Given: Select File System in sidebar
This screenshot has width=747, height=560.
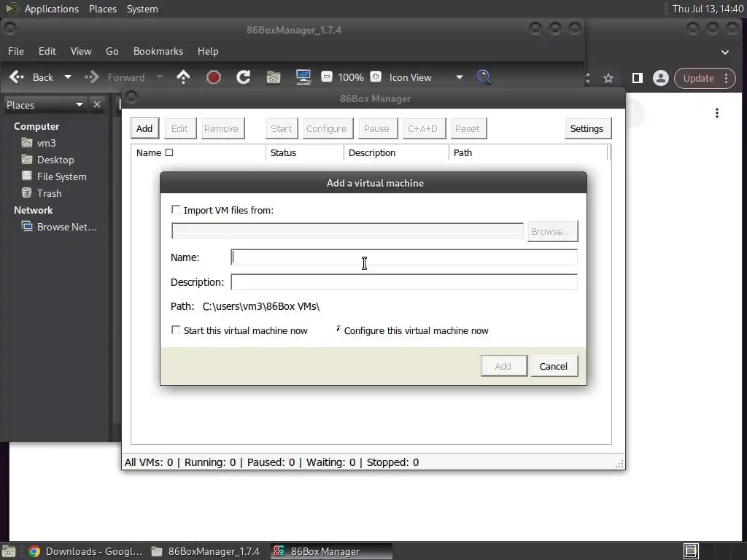Looking at the screenshot, I should [61, 176].
